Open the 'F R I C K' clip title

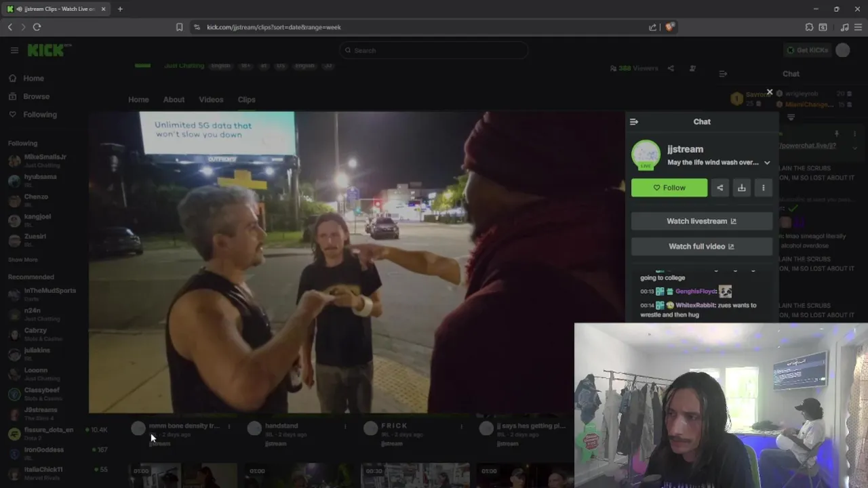pyautogui.click(x=394, y=426)
